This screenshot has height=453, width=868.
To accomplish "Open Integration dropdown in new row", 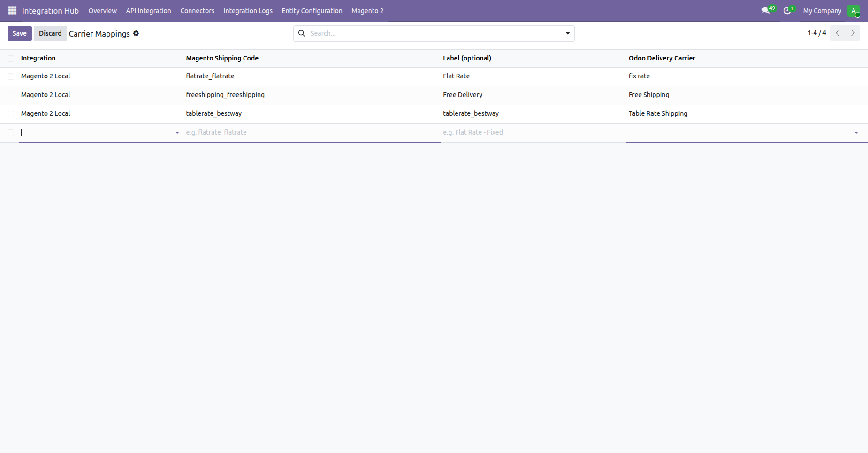I will 177,133.
